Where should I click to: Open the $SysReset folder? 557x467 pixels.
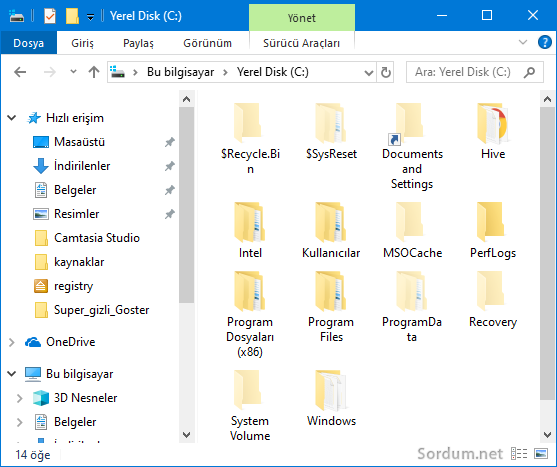click(331, 131)
